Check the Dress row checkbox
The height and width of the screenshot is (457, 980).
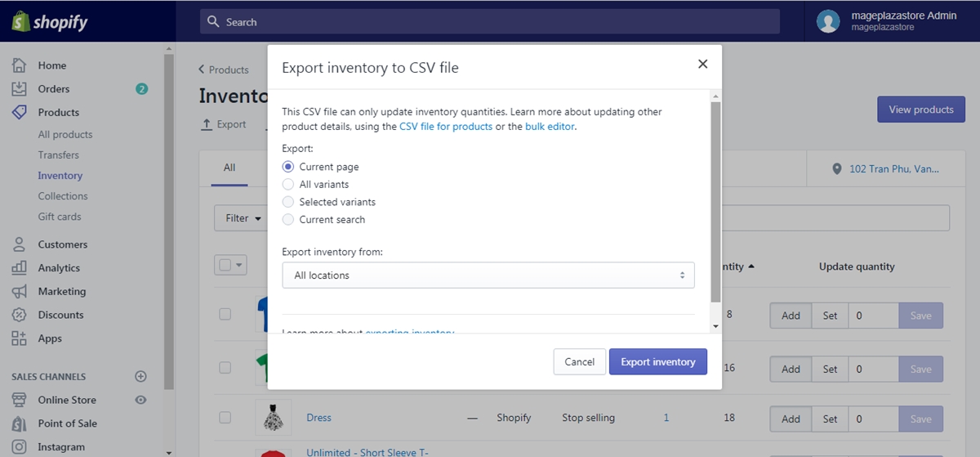click(225, 418)
